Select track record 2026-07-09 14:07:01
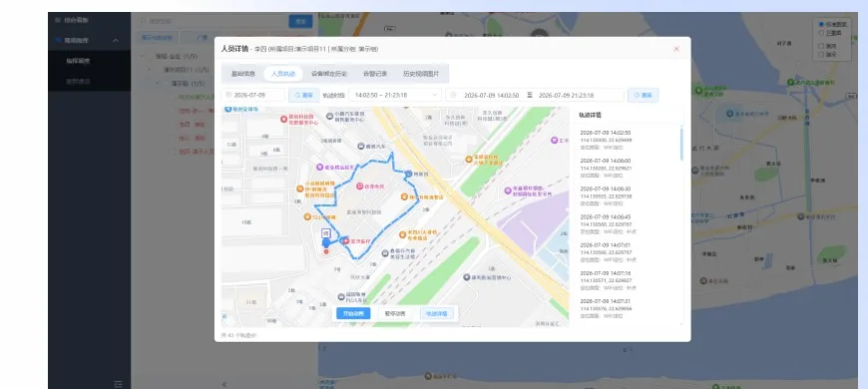The height and width of the screenshot is (389, 868). [627, 252]
